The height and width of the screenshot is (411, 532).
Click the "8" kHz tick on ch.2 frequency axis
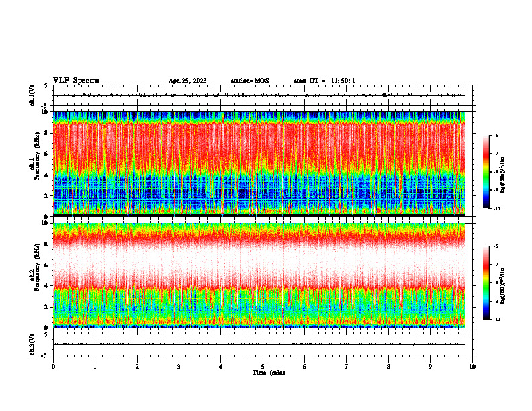coord(47,244)
